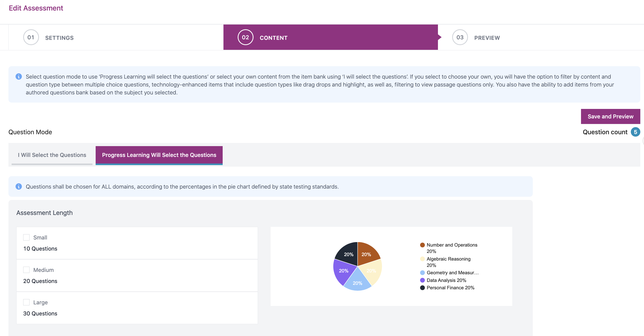
Task: Click the Question count badge showing 5
Action: point(635,132)
